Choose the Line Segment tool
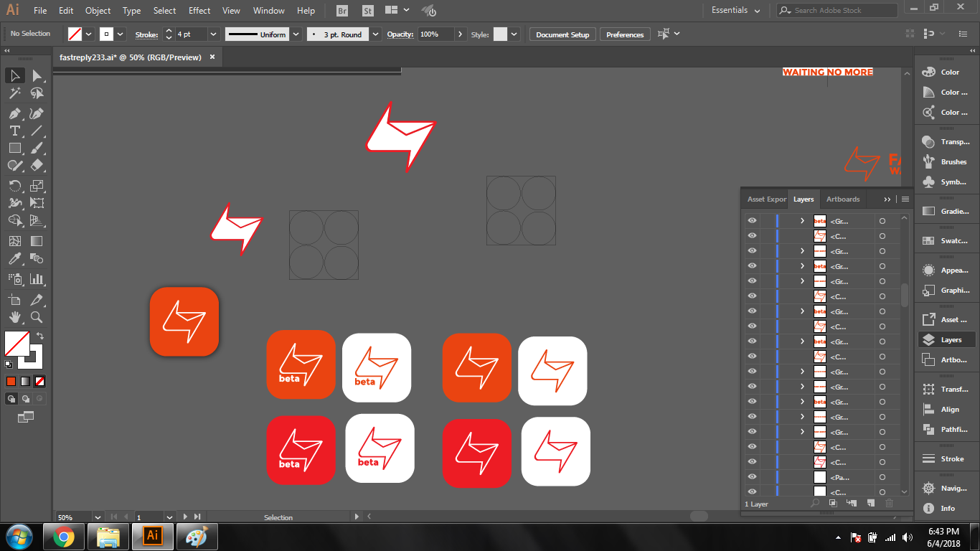This screenshot has width=980, height=551. (37, 131)
